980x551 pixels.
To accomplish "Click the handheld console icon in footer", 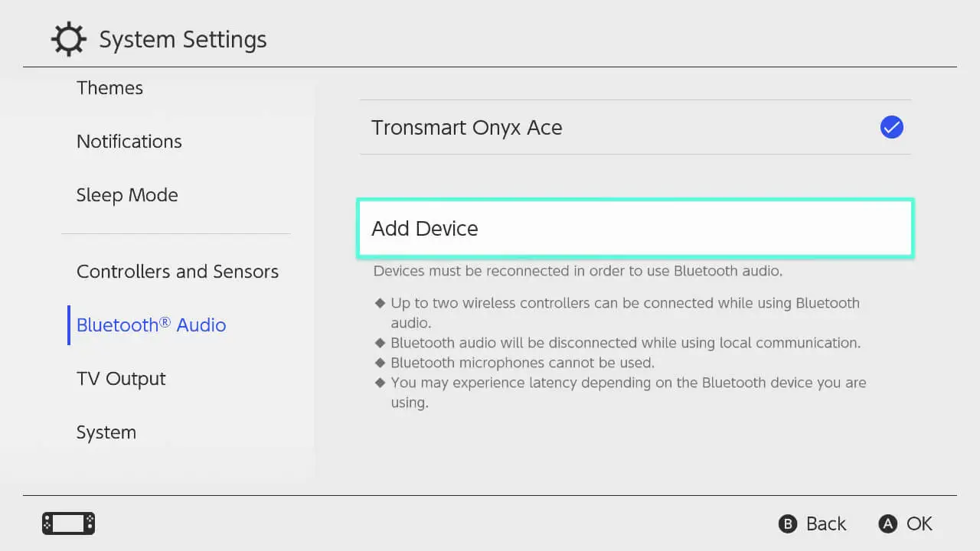I will click(68, 523).
